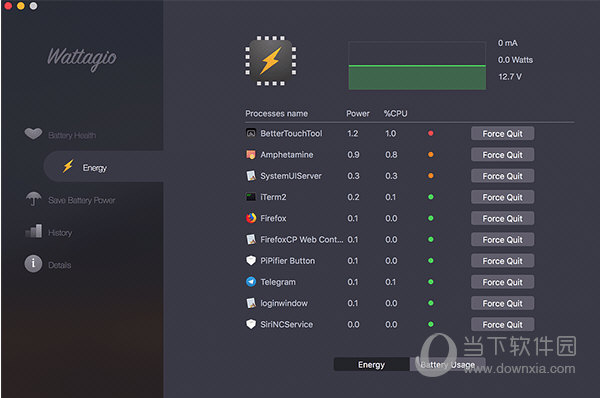Click the Save Battery Power umbrella icon
The width and height of the screenshot is (600, 398).
pyautogui.click(x=33, y=199)
